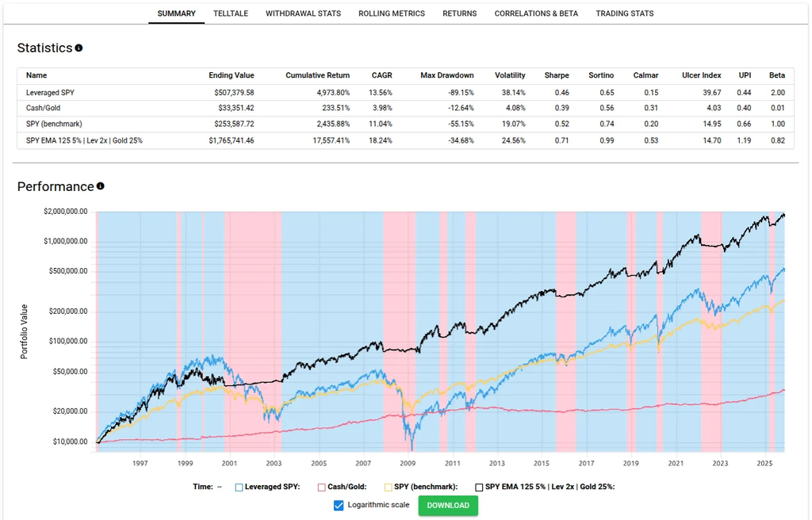
Task: Sort by CAGR column header
Action: point(381,75)
